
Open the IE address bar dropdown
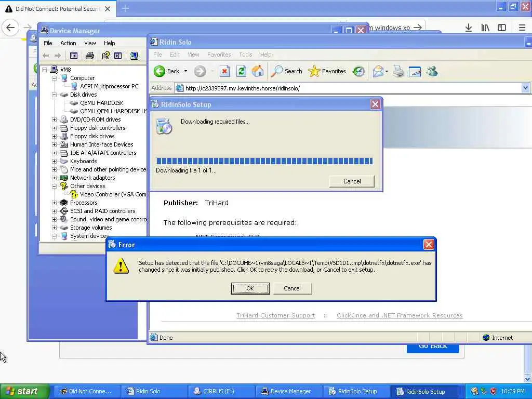tap(525, 88)
